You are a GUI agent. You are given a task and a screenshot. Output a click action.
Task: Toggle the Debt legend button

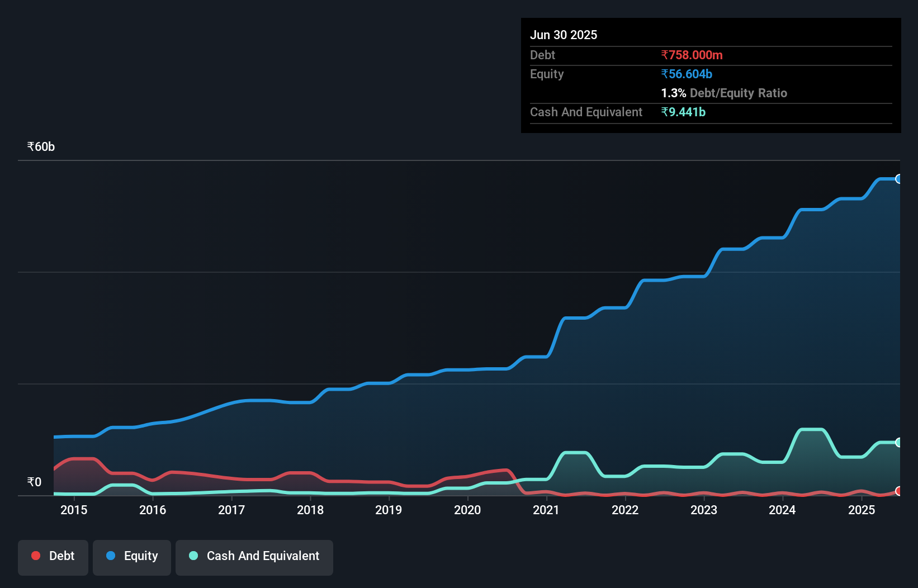coord(53,557)
